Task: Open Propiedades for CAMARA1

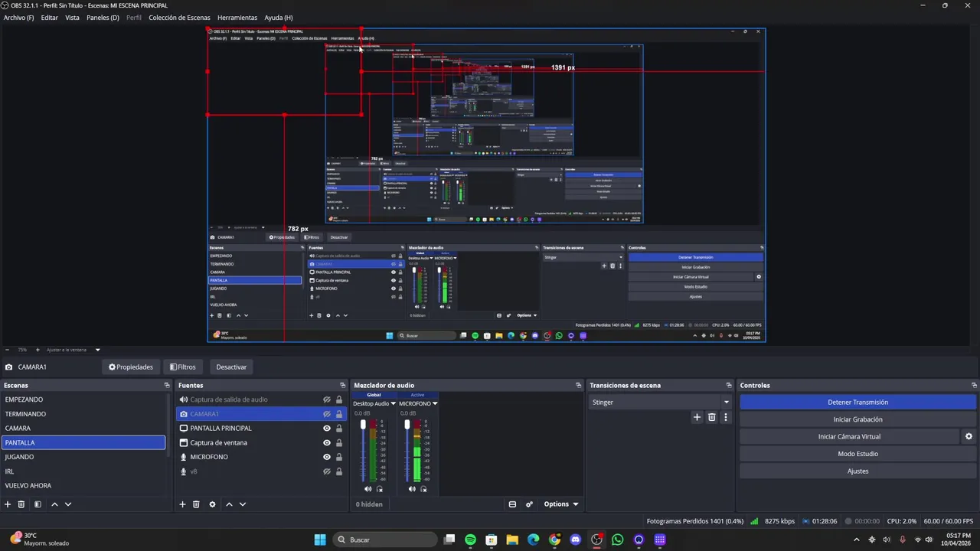Action: 131,367
